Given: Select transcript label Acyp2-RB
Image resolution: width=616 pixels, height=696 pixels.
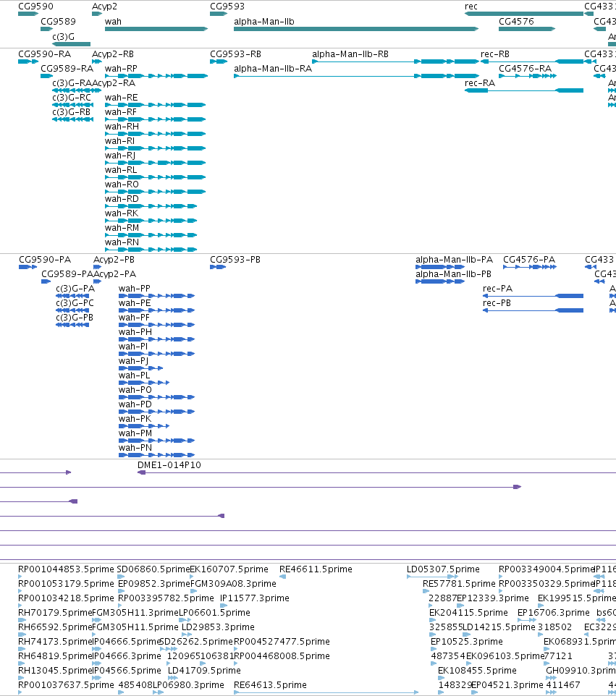Looking at the screenshot, I should pyautogui.click(x=113, y=54).
